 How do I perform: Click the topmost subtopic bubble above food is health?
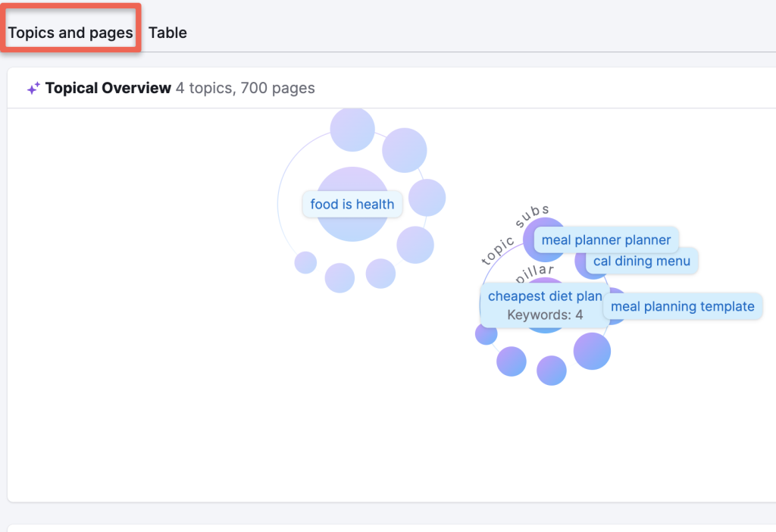coord(352,128)
